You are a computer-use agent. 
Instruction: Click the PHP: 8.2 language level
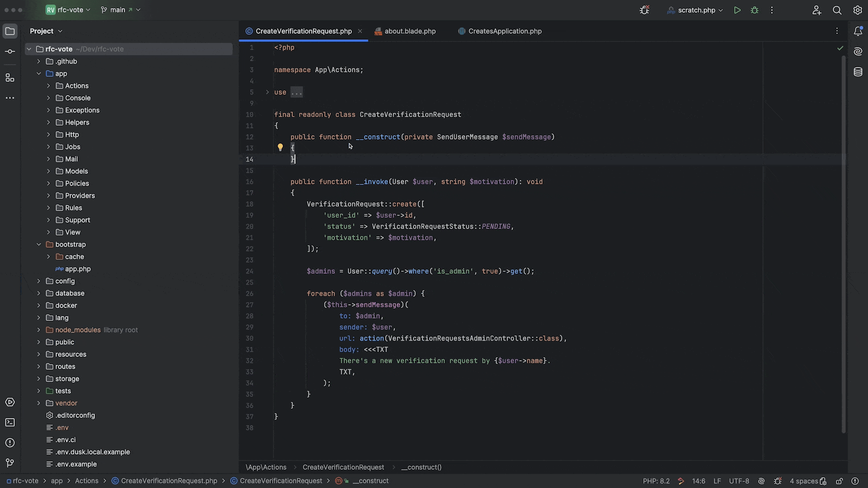coord(656,481)
